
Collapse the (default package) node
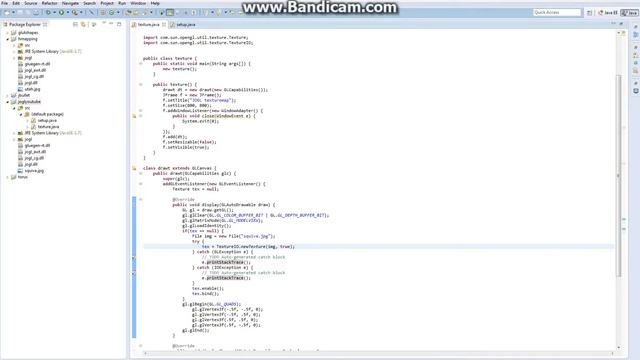(21, 114)
